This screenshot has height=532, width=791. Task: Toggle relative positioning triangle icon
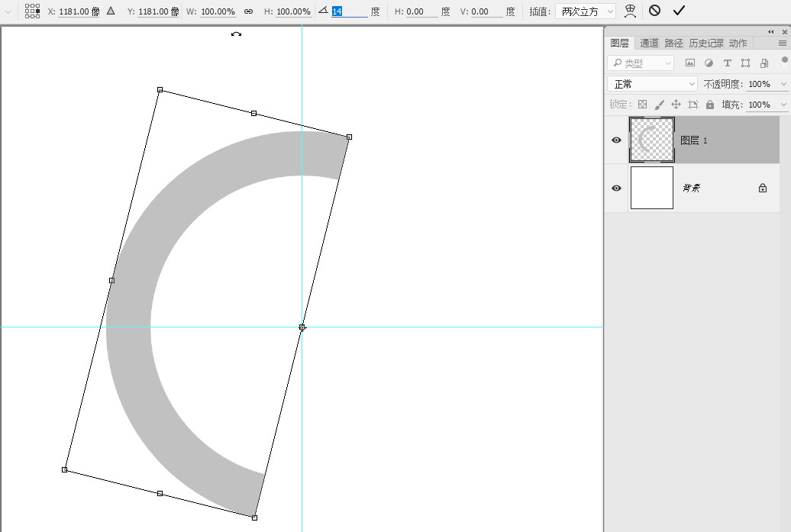111,11
